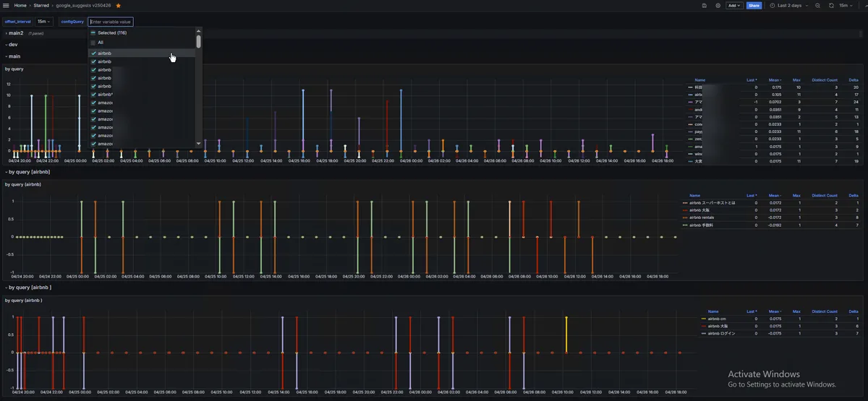Click the configQuery variable input field

coord(111,22)
